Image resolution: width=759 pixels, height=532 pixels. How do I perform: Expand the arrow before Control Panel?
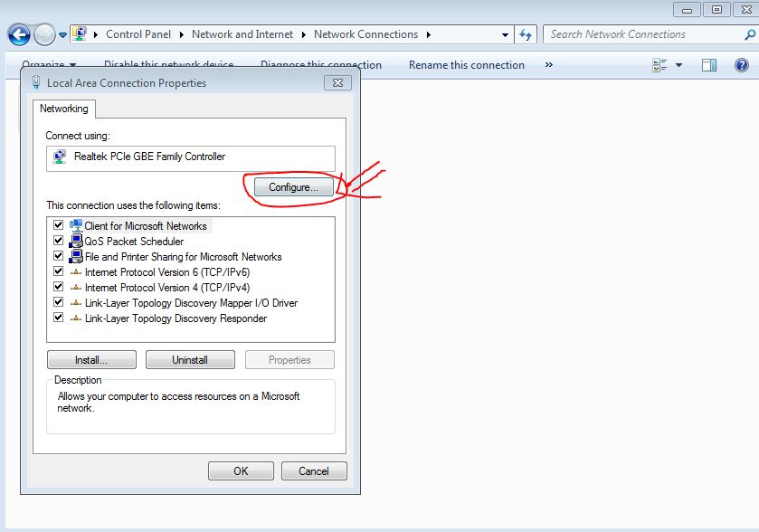point(96,35)
